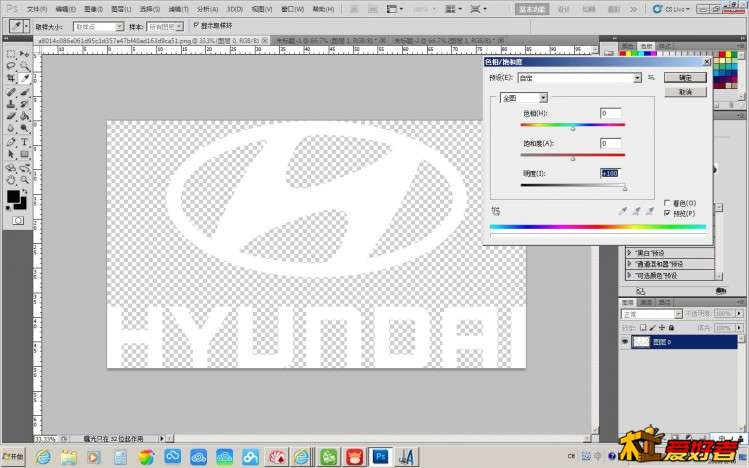Expand the "通道混和器"预设 preset group
The image size is (749, 468).
point(630,264)
